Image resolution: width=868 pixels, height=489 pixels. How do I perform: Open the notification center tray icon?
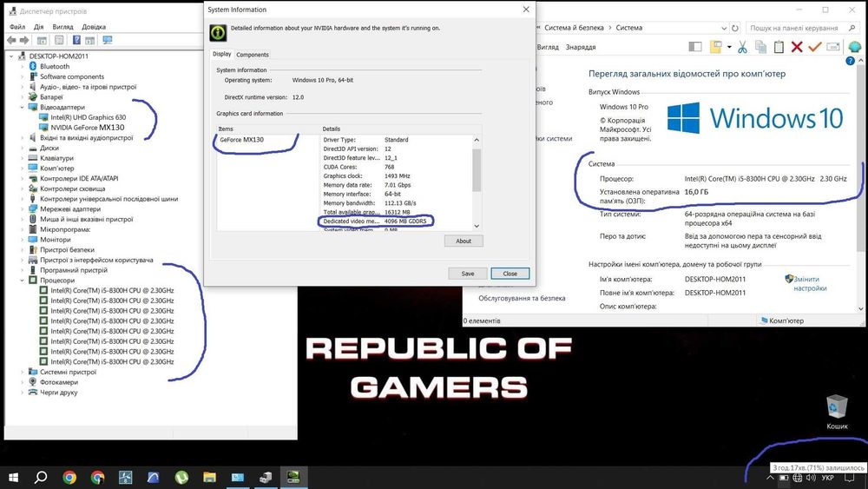850,478
